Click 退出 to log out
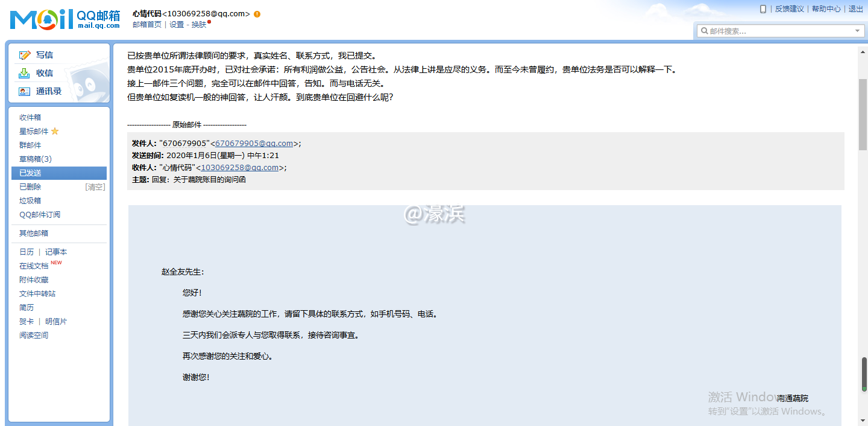Screen dimensions: 868x426 click(x=855, y=9)
